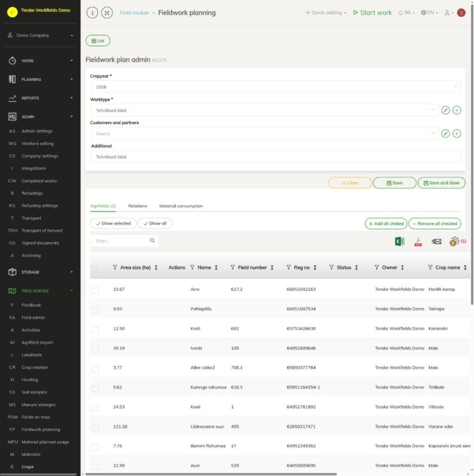Send table by email envelope icon
Viewport: 474px width, 476px height.
point(436,241)
